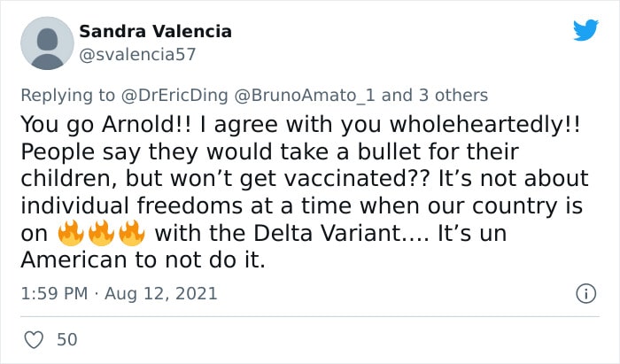Open the tweet info circle icon
The width and height of the screenshot is (620, 364).
coord(585,294)
